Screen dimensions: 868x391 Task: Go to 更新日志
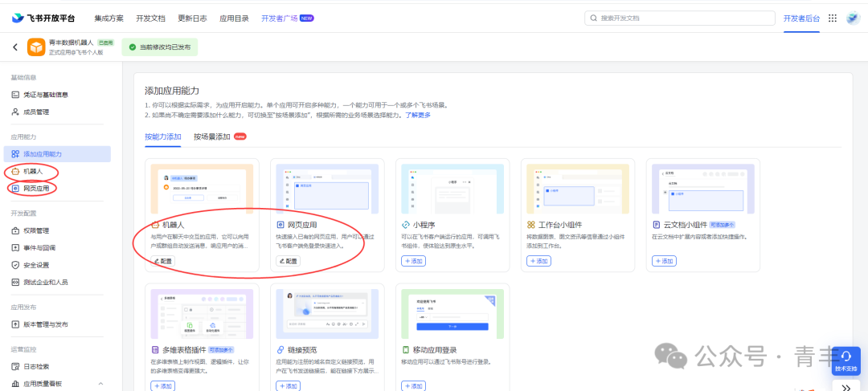pyautogui.click(x=192, y=18)
